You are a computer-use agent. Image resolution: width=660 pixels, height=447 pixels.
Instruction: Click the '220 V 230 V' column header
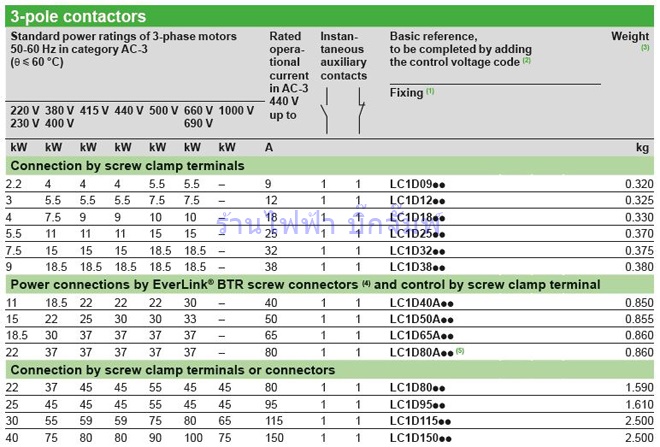25,117
